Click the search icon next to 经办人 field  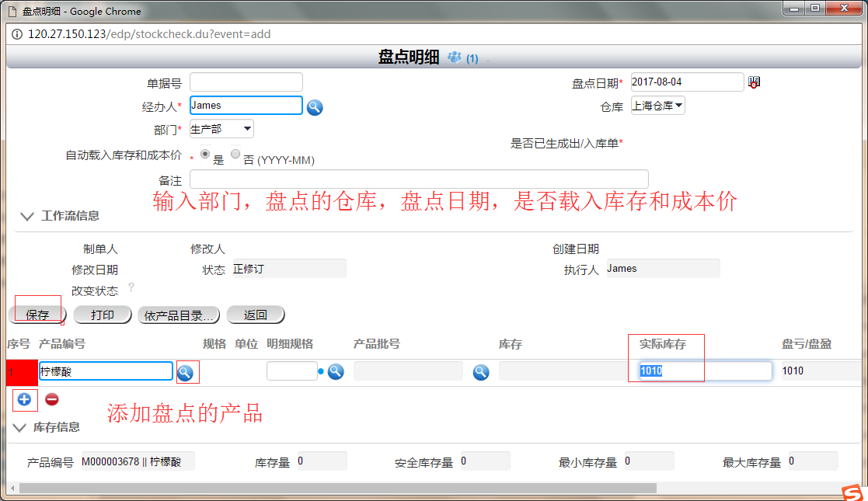click(x=315, y=107)
